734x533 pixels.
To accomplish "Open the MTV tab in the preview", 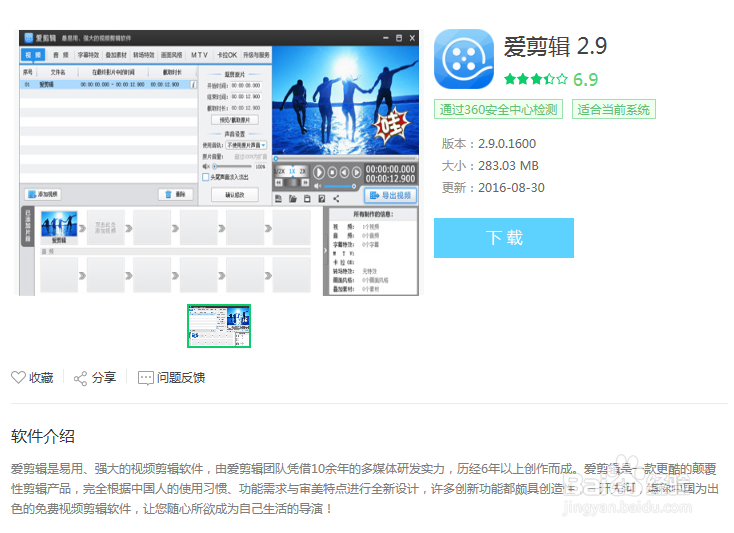I will pyautogui.click(x=199, y=55).
